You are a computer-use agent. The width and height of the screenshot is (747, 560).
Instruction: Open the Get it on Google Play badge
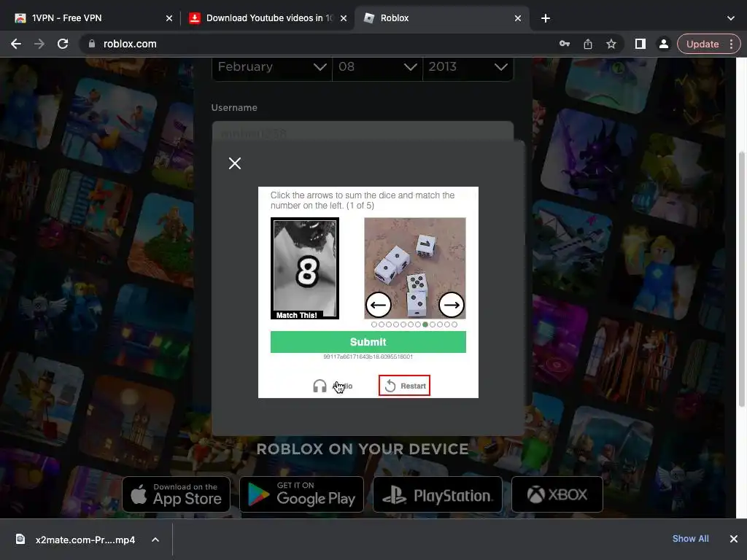coord(301,494)
